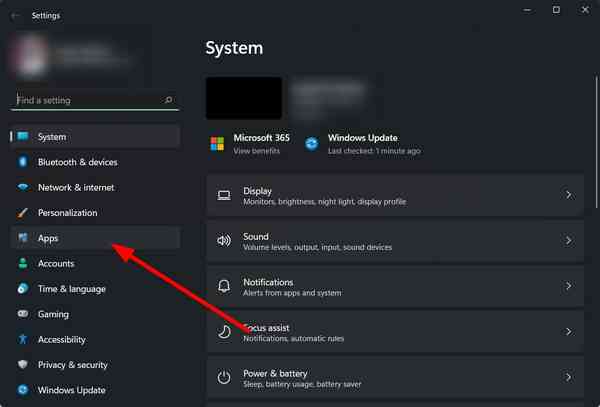
Task: Click the Accessibility figure icon
Action: click(22, 340)
